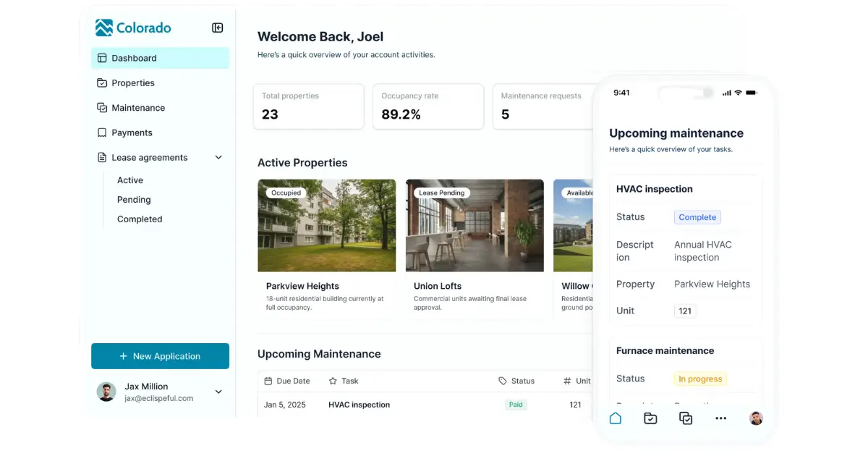Expand the Jax Million account menu
The height and width of the screenshot is (456, 868).
pyautogui.click(x=218, y=392)
